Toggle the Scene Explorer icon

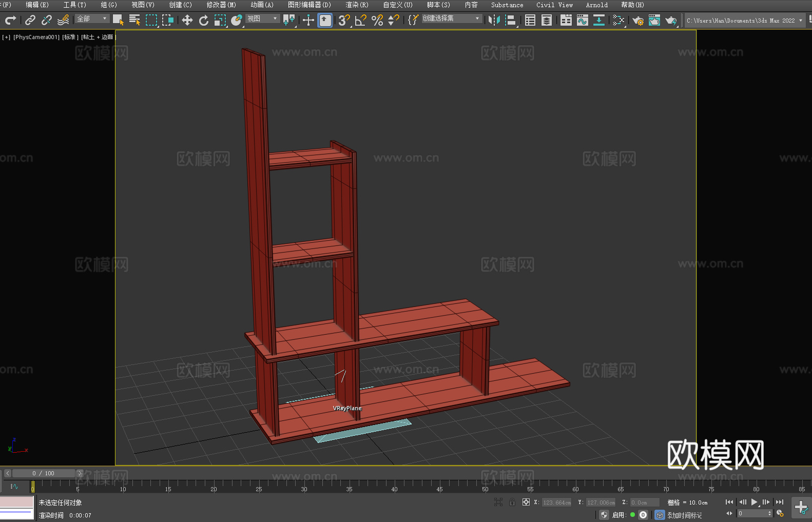point(530,20)
